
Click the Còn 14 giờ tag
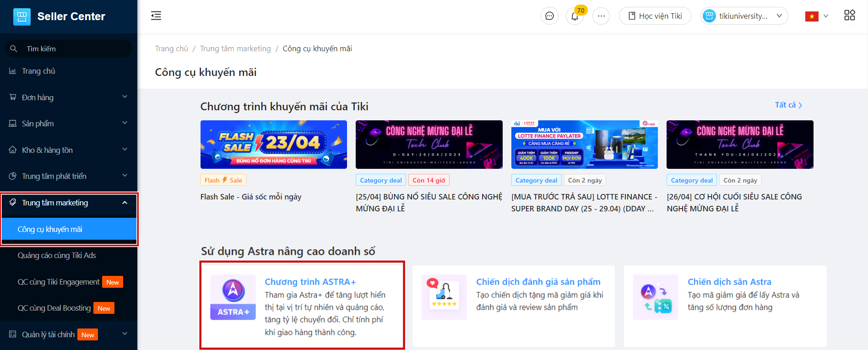[x=429, y=180]
